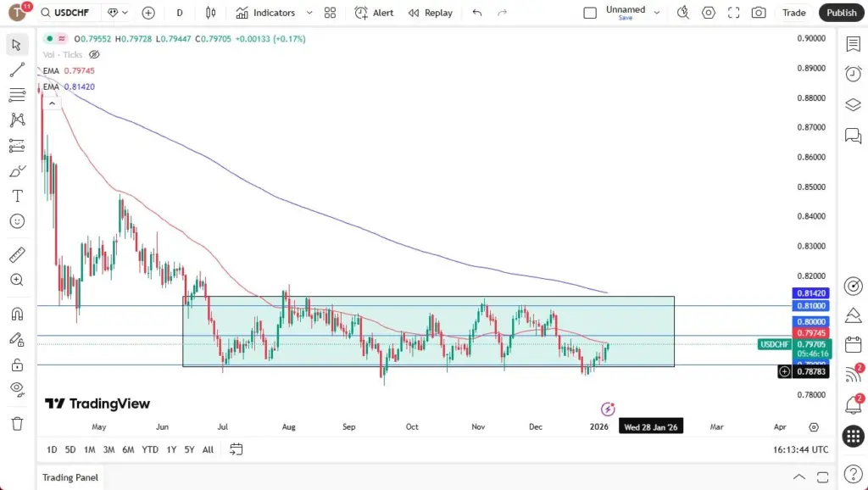Collapse the indicator legend chevron

pyautogui.click(x=52, y=103)
